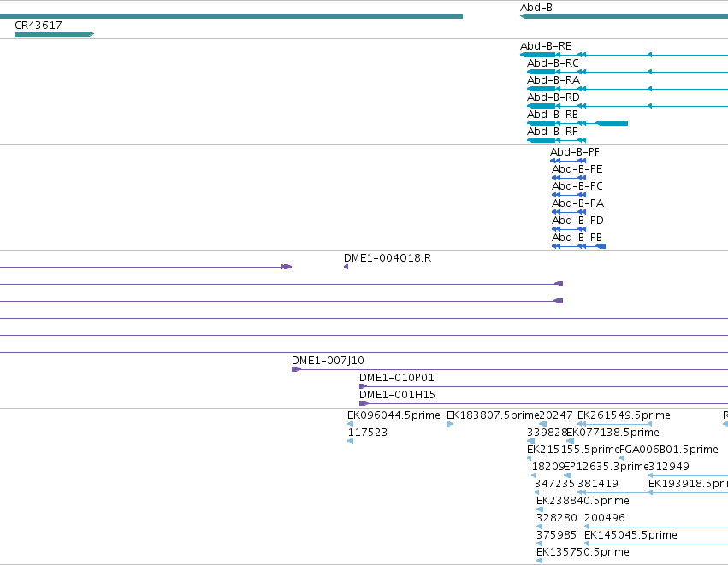Pick the Abd-B-RE transcript label
The height and width of the screenshot is (565, 728).
pos(546,46)
